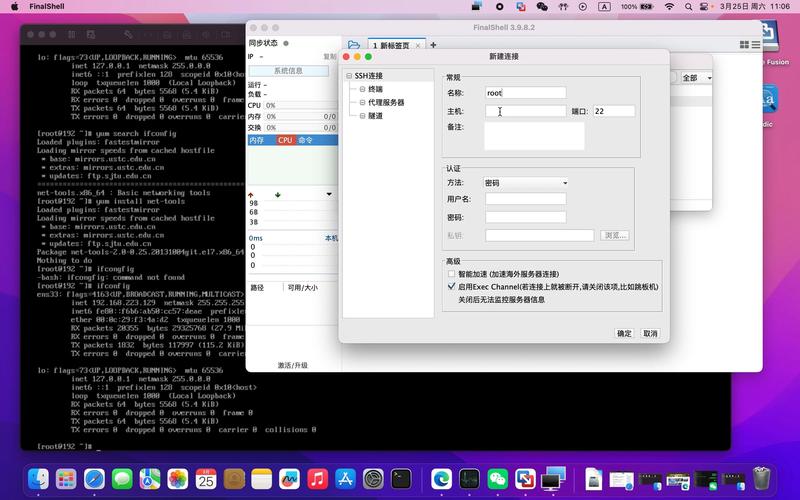Select 终端 in the SSH connection tree
Screen dimensions: 800x500
[376, 89]
